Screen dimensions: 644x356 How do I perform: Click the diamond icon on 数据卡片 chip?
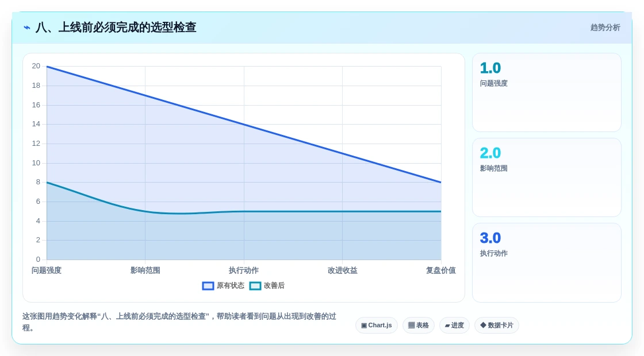(x=484, y=325)
